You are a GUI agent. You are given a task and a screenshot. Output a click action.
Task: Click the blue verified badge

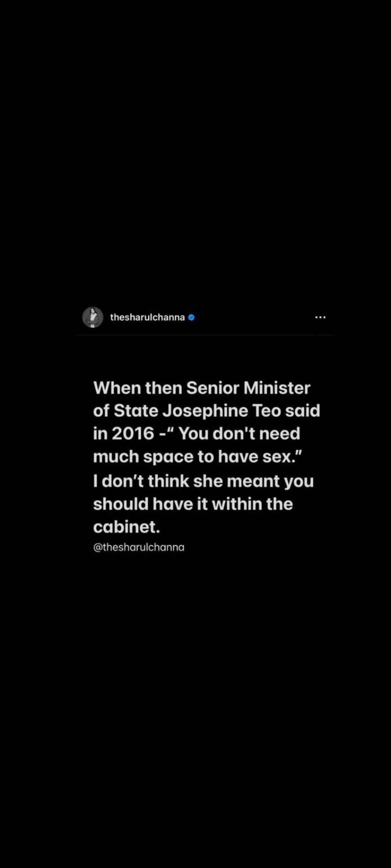(x=191, y=317)
